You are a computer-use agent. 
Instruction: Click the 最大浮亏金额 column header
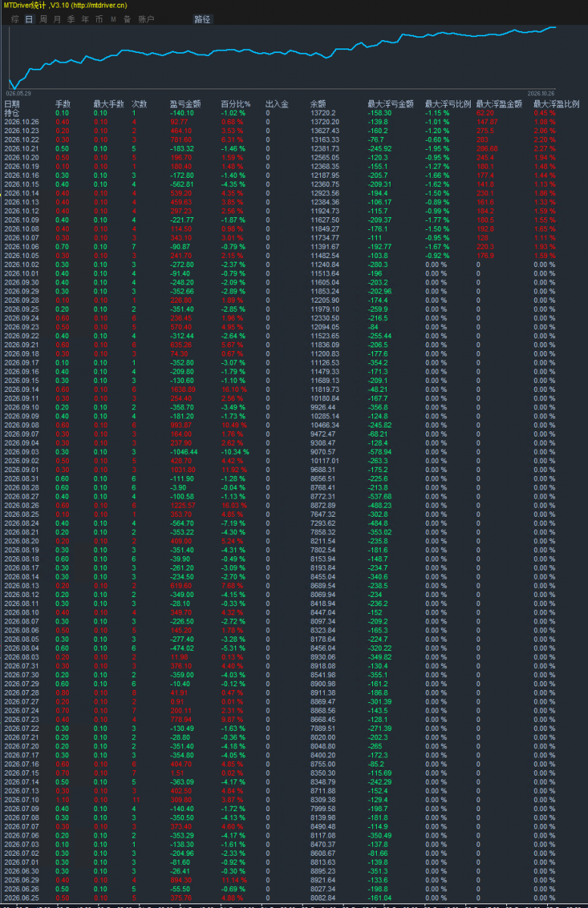click(391, 104)
